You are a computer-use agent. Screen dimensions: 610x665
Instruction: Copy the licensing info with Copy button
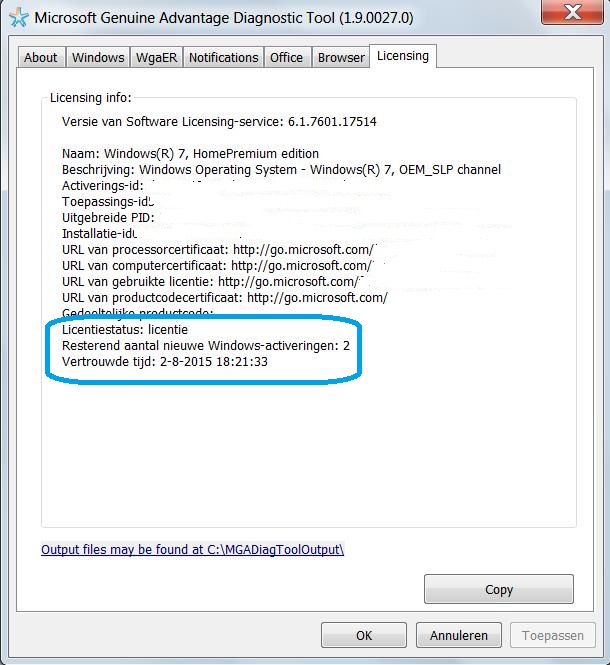point(499,590)
